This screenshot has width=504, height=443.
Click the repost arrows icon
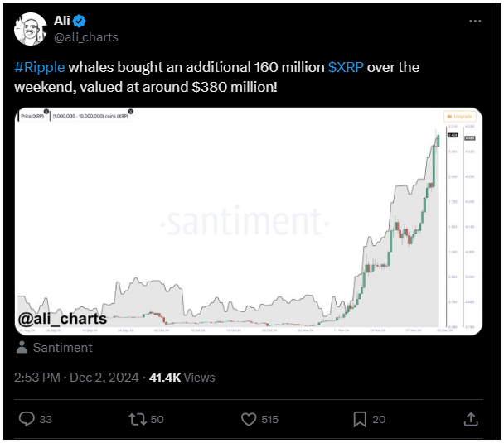pyautogui.click(x=138, y=419)
